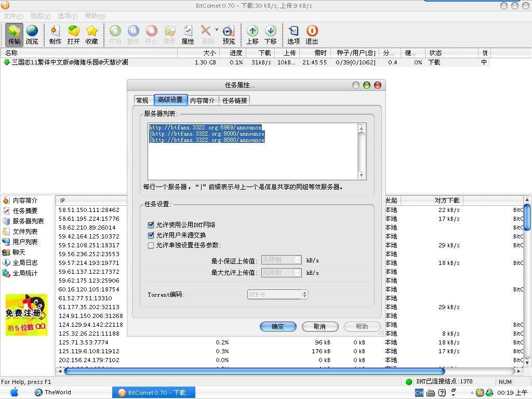Open 聊天 chat in the left panel
This screenshot has width=532, height=399.
pos(14,252)
